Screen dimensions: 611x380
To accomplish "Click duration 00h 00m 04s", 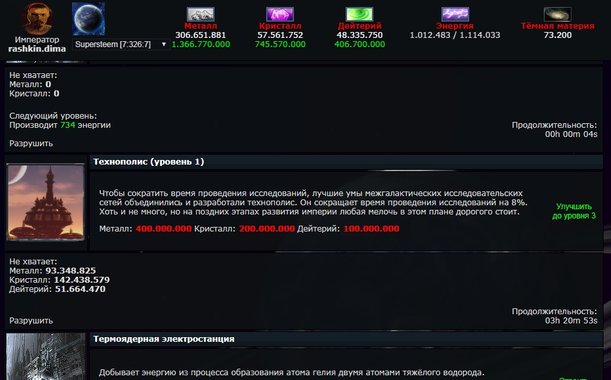I will (x=571, y=134).
